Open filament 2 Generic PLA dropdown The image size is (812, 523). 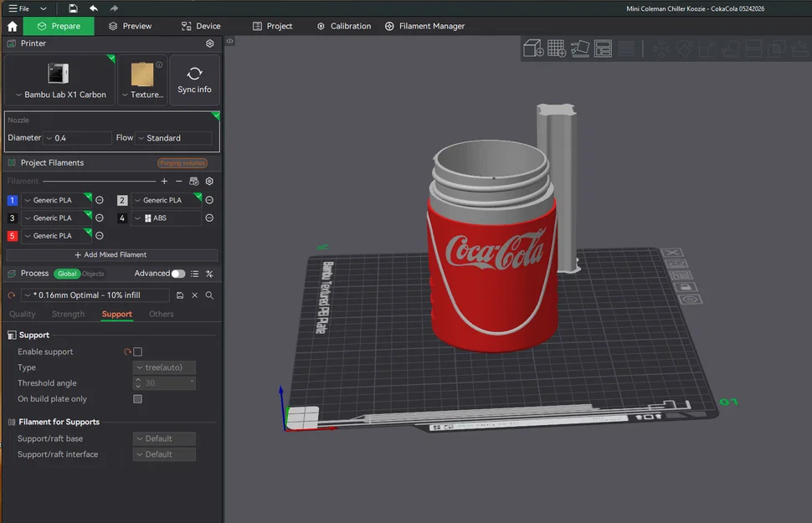pyautogui.click(x=167, y=200)
